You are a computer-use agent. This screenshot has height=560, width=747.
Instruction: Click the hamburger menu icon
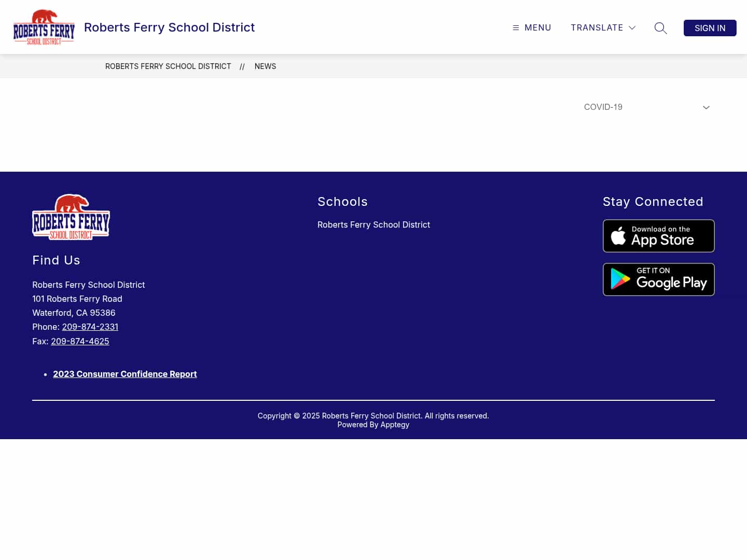(x=515, y=27)
